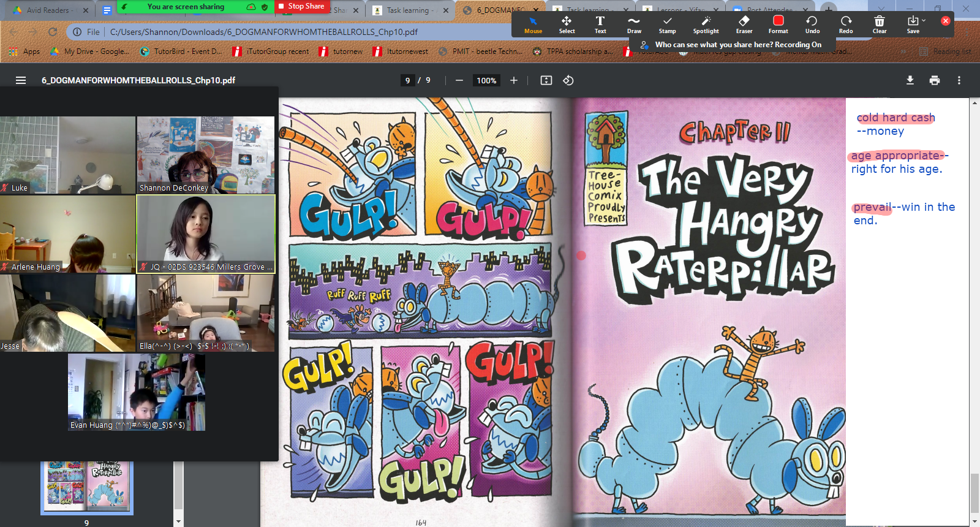Viewport: 980px width, 527px height.
Task: Click the site information icon in address bar
Action: tap(78, 32)
